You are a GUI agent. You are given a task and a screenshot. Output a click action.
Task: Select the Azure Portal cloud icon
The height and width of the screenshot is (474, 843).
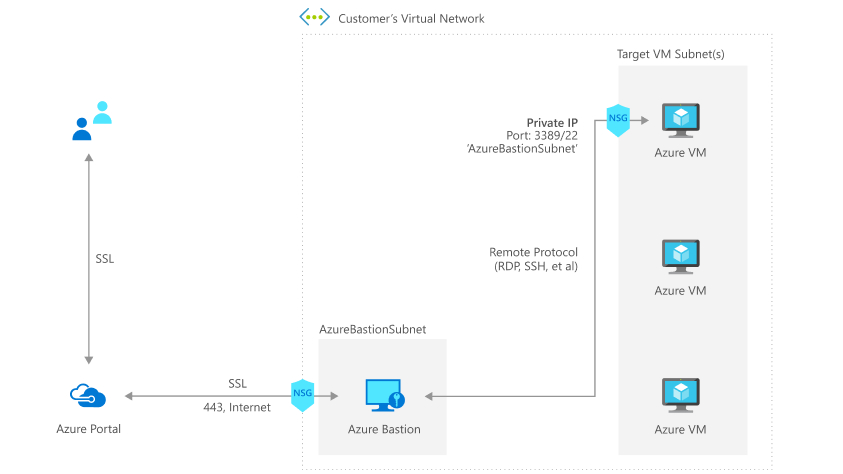pyautogui.click(x=88, y=396)
